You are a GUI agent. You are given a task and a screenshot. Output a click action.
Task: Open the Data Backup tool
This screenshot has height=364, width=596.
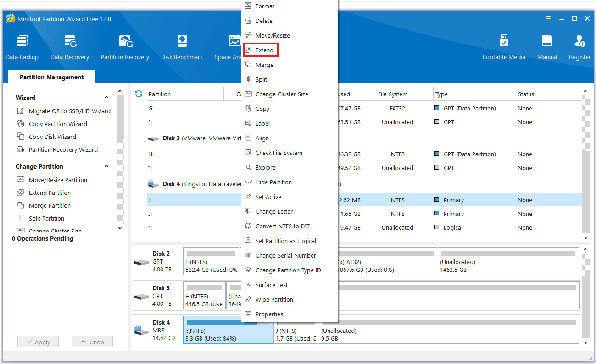tap(22, 47)
